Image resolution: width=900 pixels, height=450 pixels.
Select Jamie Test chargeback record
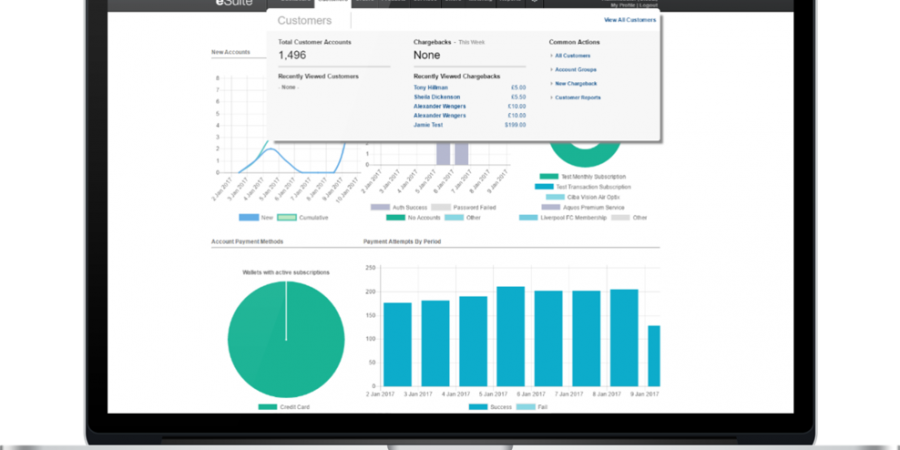427,124
